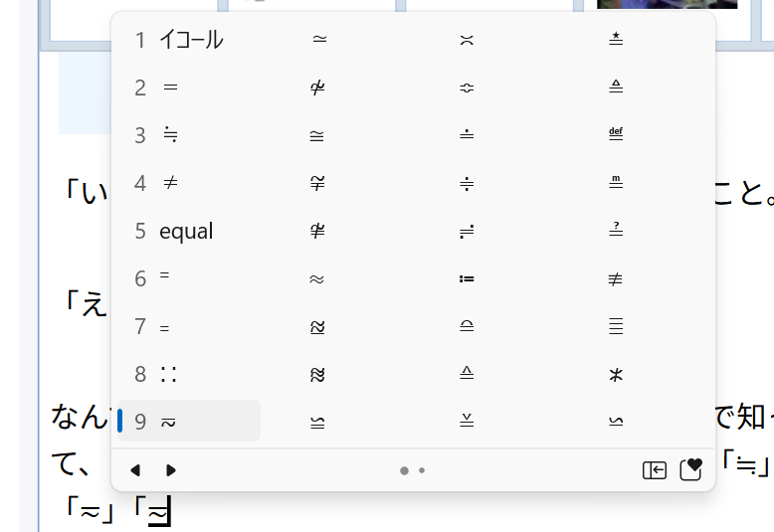Choose candidate 8 double-colon ∷

(170, 374)
